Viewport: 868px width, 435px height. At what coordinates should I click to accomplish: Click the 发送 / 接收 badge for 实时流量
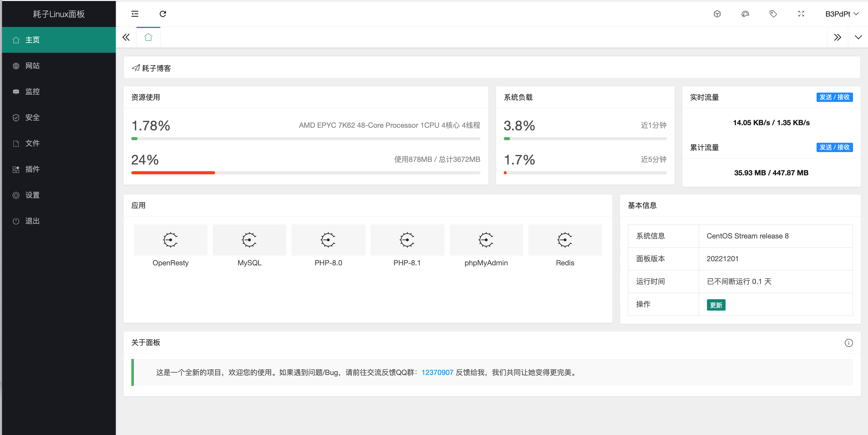click(834, 97)
